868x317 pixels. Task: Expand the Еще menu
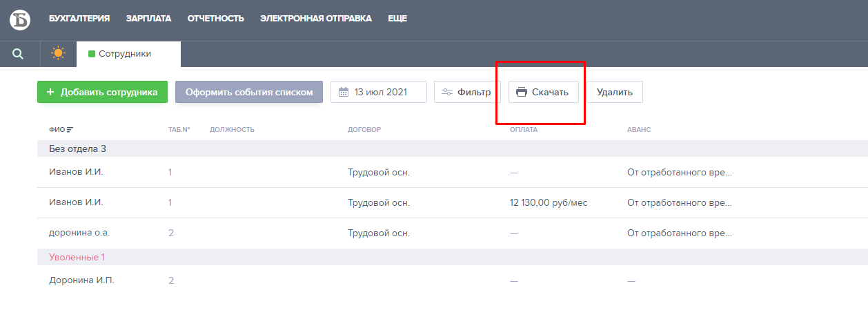397,19
